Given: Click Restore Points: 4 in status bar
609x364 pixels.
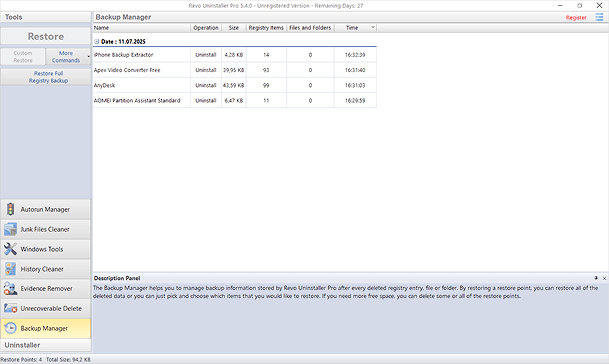Looking at the screenshot, I should point(21,359).
